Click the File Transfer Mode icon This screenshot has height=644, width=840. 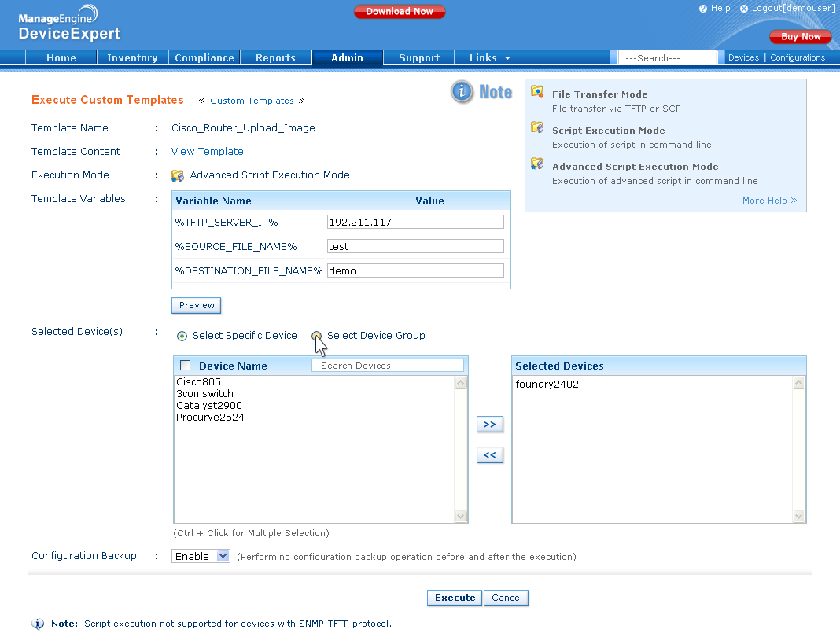tap(537, 91)
